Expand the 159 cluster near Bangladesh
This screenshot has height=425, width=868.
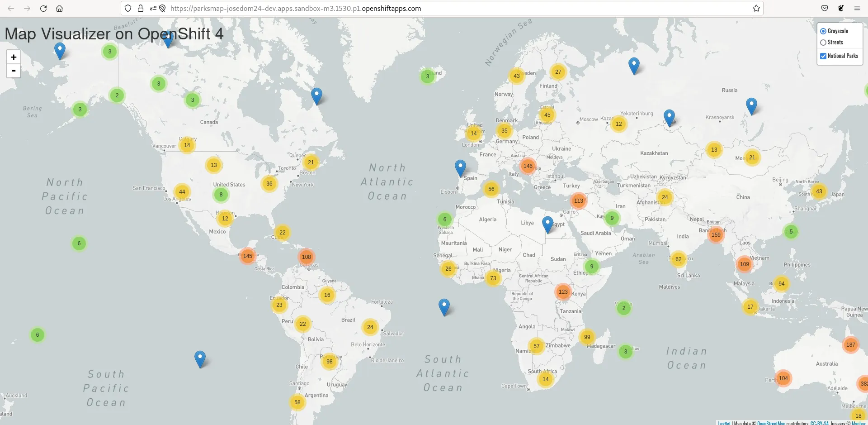[x=716, y=235]
